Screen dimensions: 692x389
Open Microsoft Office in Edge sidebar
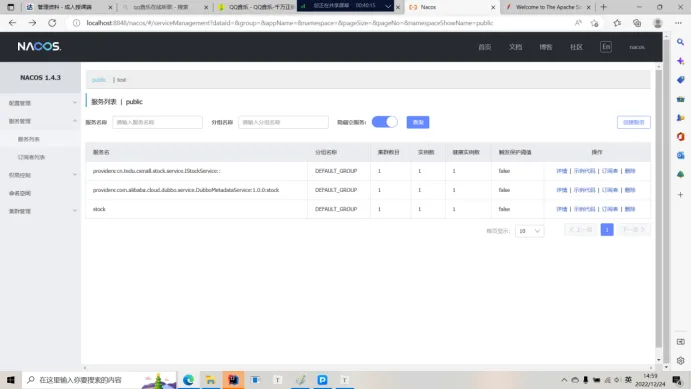pos(681,137)
